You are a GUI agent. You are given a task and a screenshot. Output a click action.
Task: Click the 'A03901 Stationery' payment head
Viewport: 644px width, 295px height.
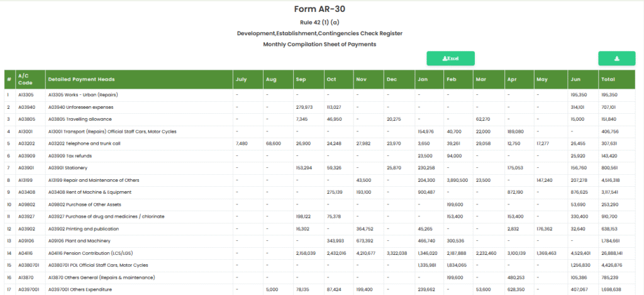pos(69,168)
